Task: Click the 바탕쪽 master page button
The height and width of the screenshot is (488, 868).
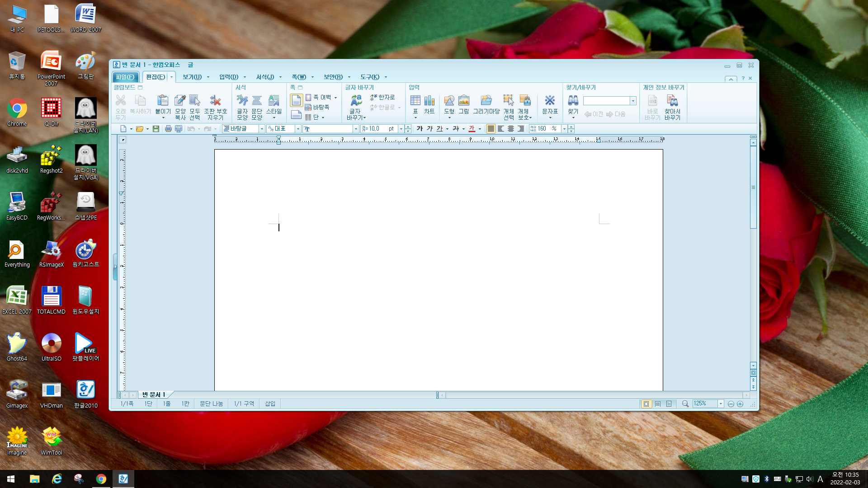Action: coord(317,107)
